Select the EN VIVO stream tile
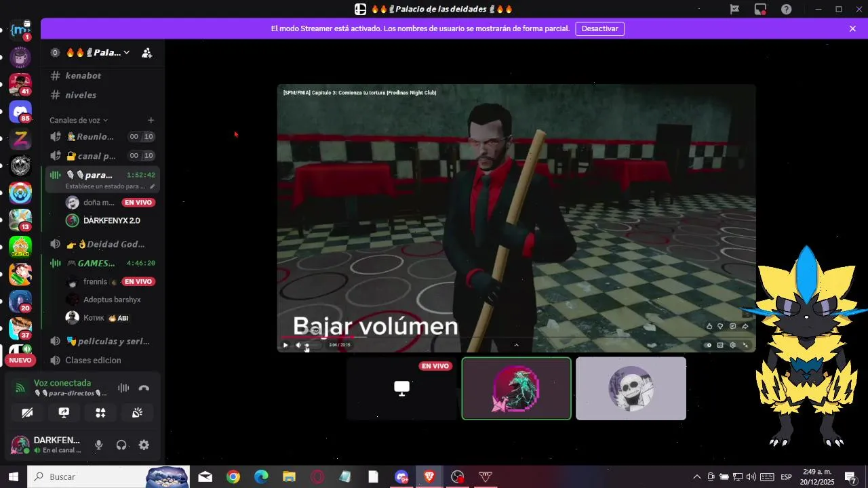The height and width of the screenshot is (488, 868). [401, 388]
